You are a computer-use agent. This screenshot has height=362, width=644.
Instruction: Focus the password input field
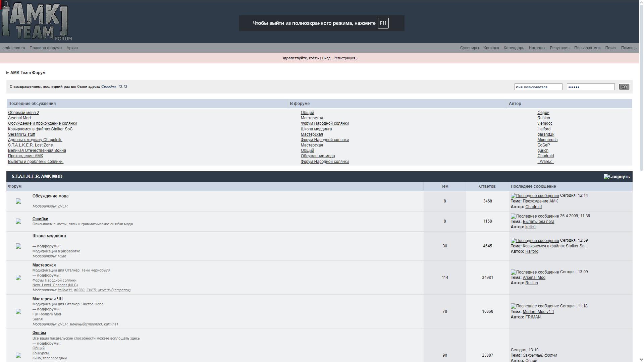point(591,87)
